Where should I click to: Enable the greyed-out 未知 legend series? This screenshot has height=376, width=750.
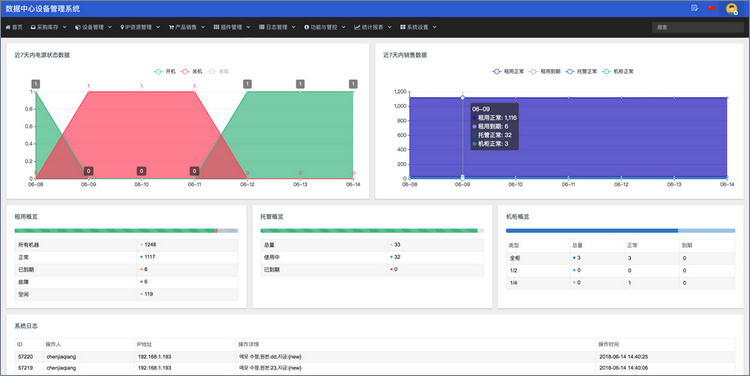218,71
